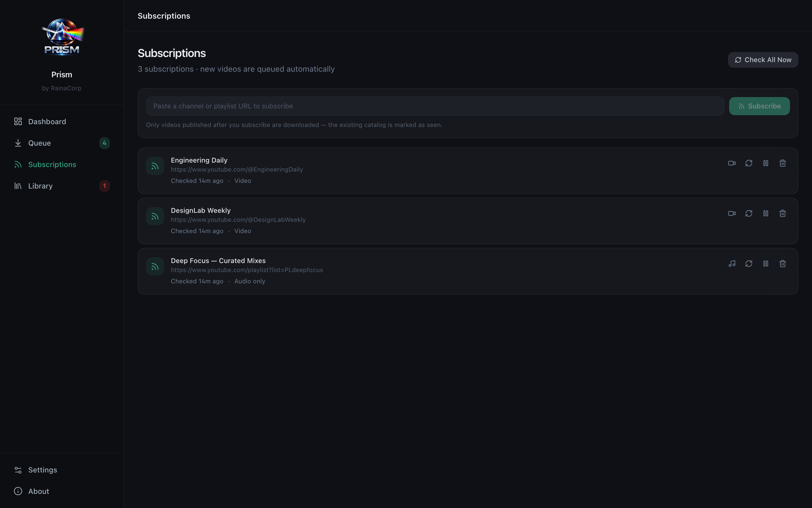Open the About page
Screen dimensions: 812x508
coord(62,491)
